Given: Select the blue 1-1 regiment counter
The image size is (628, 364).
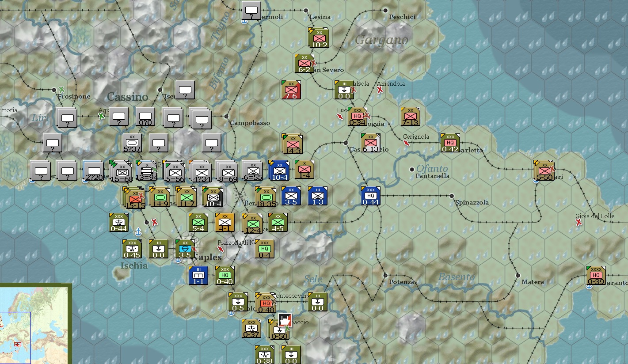Looking at the screenshot, I should pos(198,276).
